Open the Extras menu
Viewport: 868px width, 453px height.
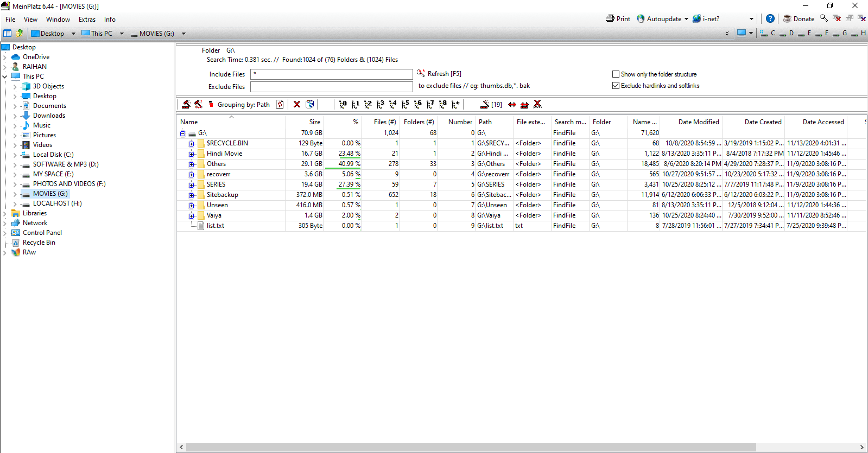[x=87, y=20]
